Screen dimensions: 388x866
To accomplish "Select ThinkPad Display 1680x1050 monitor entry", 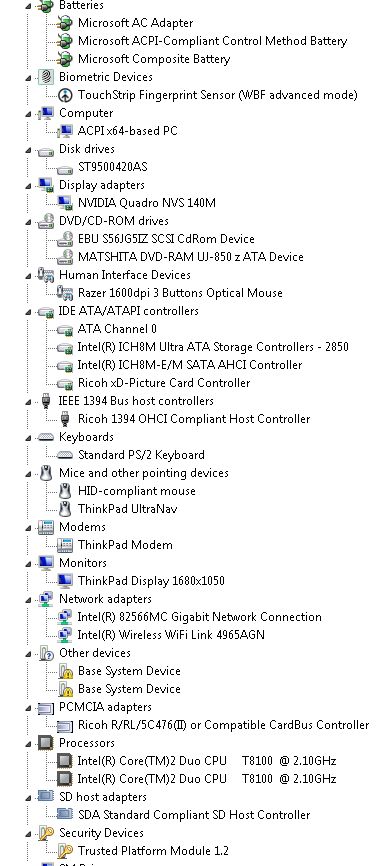I will 151,580.
